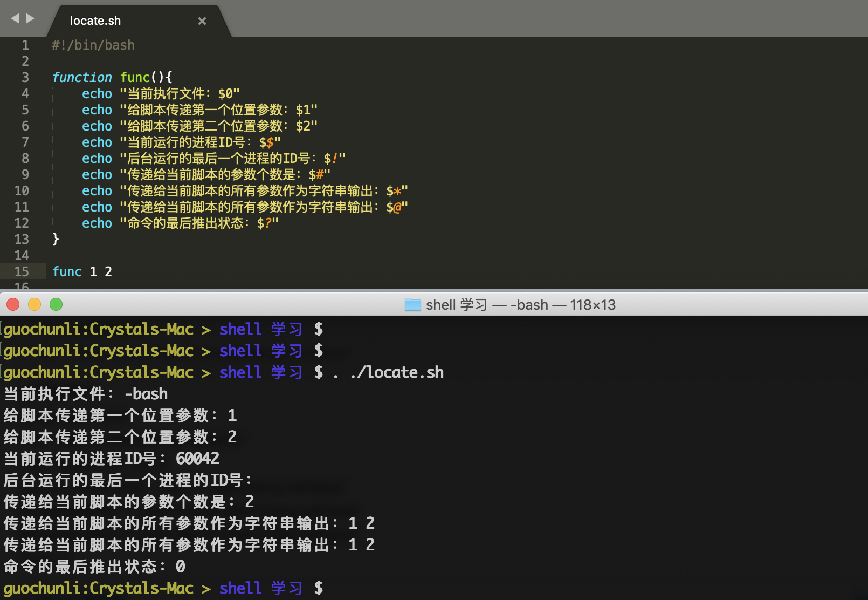Click echo on line 7
Viewport: 868px width, 600px height.
coord(97,142)
